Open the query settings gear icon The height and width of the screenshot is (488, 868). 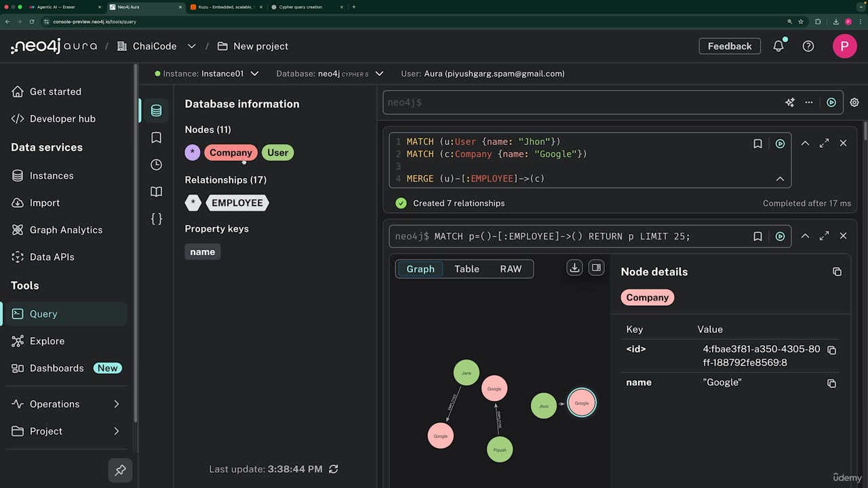coord(854,102)
